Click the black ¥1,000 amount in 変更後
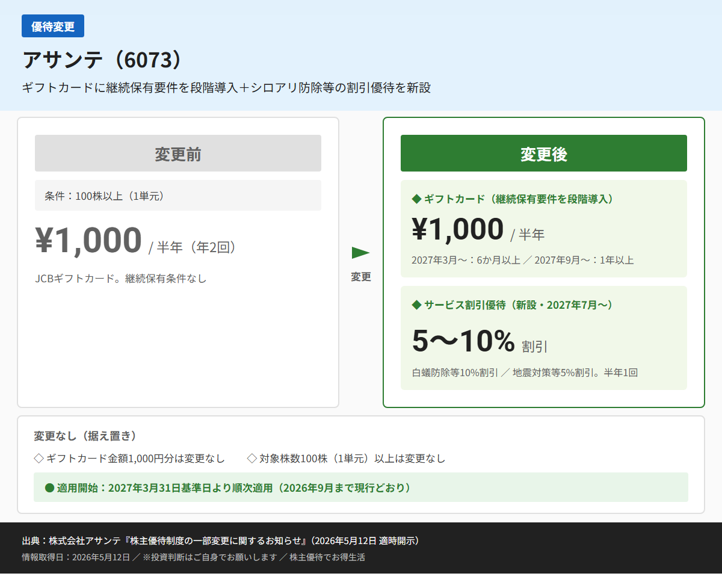 click(458, 229)
